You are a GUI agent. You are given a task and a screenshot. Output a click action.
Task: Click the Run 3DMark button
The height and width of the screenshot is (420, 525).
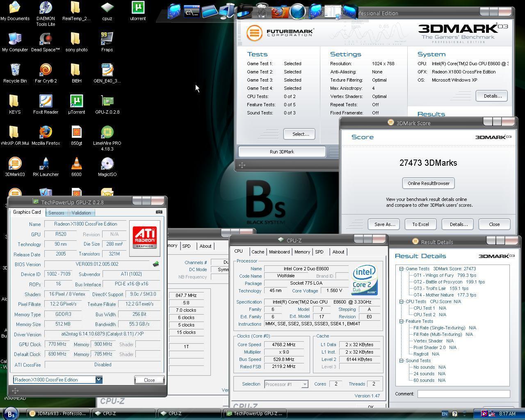coord(282,152)
